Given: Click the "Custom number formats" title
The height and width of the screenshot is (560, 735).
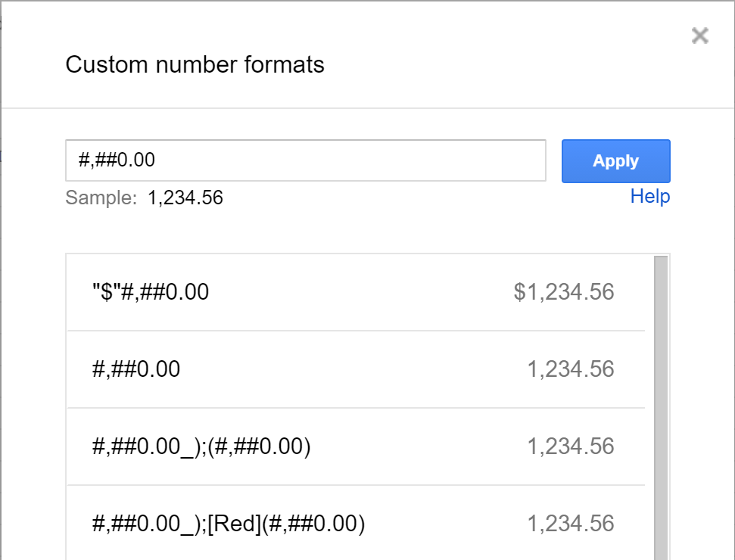Looking at the screenshot, I should tap(195, 65).
